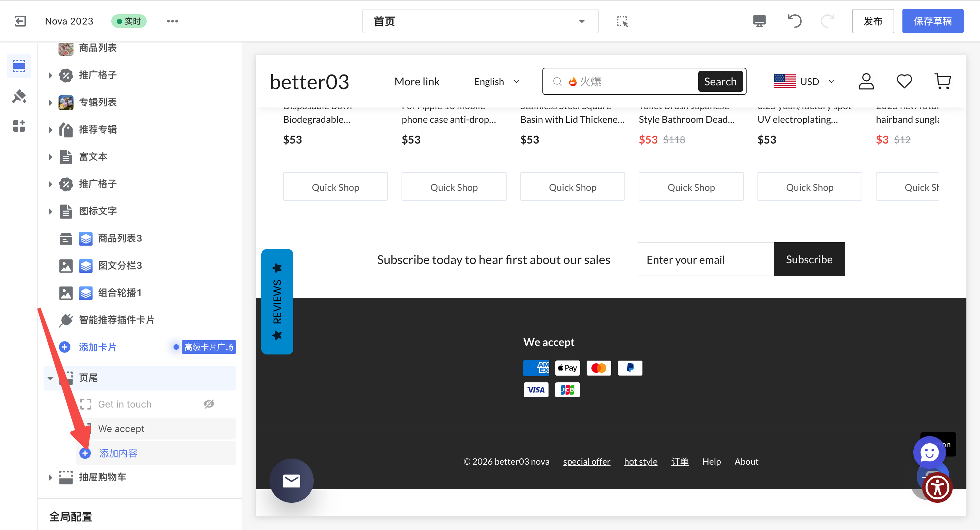Click 添加内容 to add footer content
This screenshot has width=980, height=530.
[117, 453]
